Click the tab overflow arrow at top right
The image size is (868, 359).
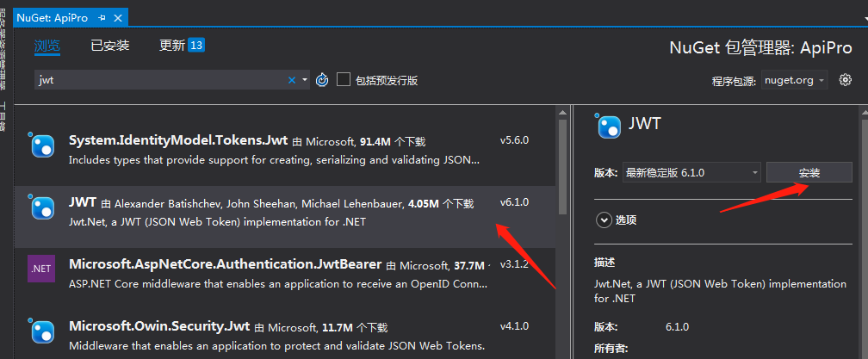pos(865,19)
